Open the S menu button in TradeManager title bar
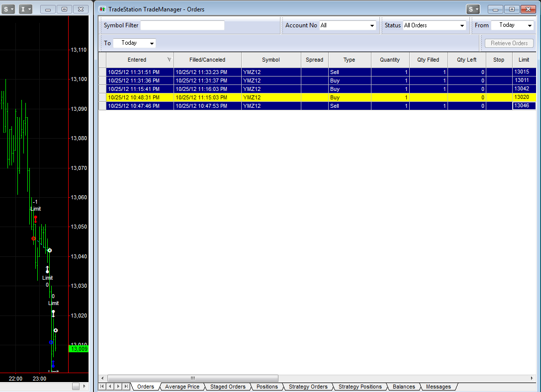 click(473, 9)
